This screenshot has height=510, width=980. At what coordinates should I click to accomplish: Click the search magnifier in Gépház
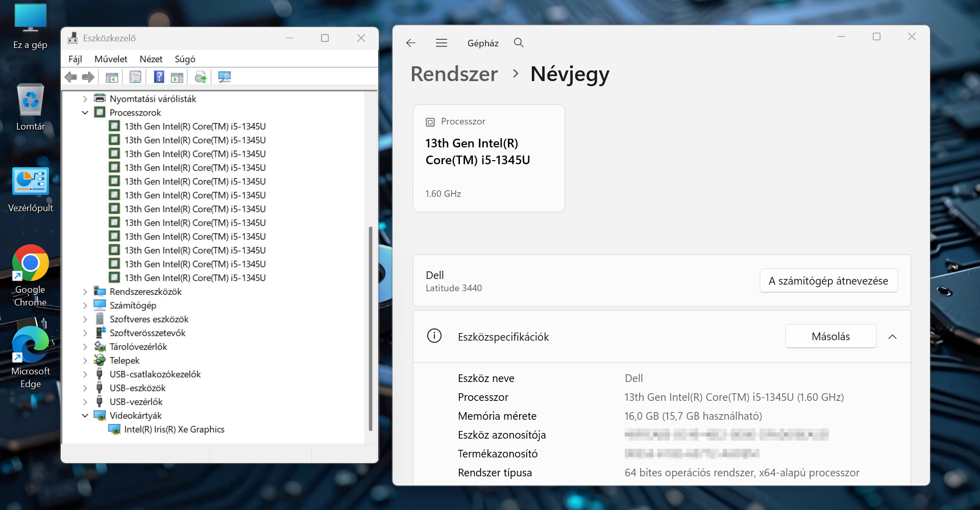pos(519,43)
